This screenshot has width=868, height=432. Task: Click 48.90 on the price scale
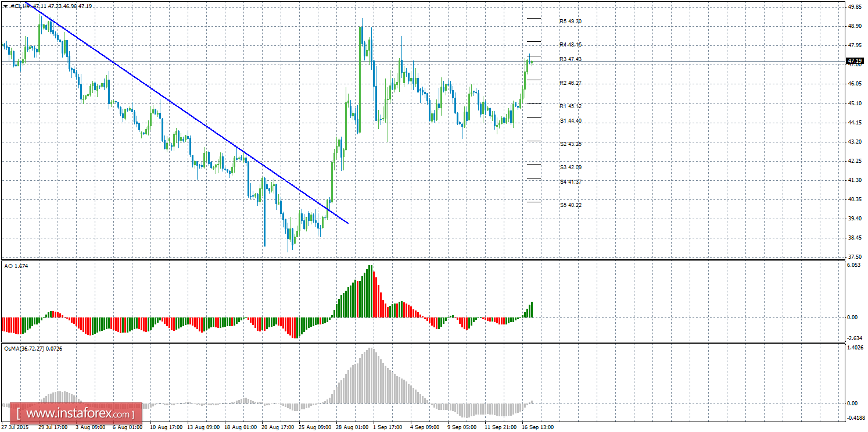tap(855, 26)
